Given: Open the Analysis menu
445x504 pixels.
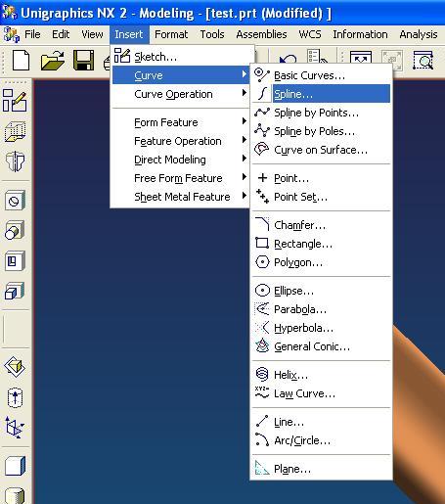Looking at the screenshot, I should pos(419,34).
